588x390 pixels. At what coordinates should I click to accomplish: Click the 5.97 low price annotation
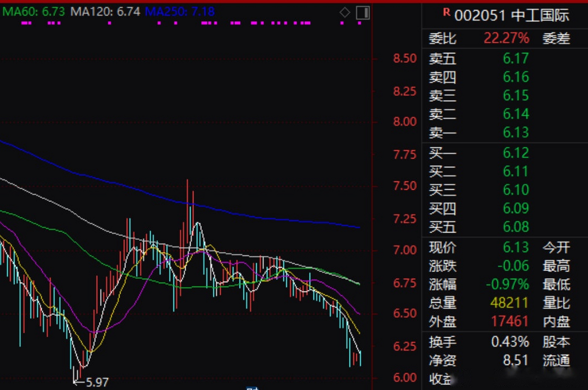(97, 382)
